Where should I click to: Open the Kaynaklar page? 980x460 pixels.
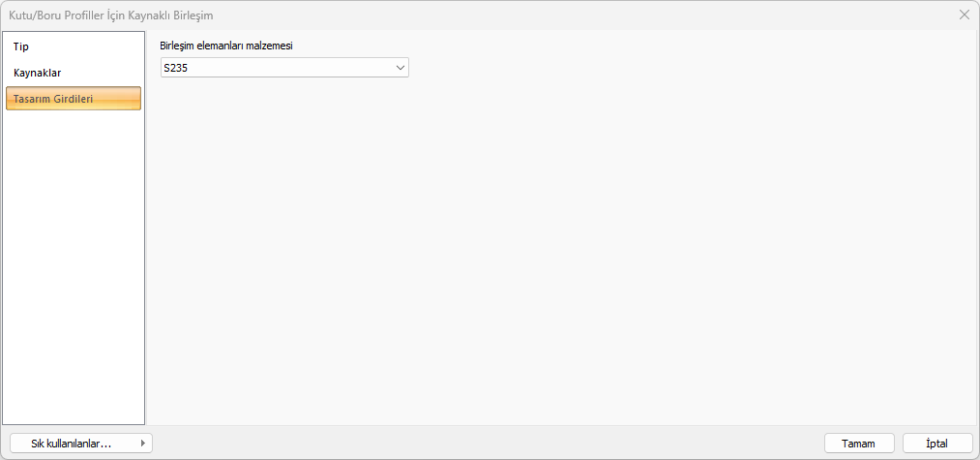pyautogui.click(x=38, y=73)
